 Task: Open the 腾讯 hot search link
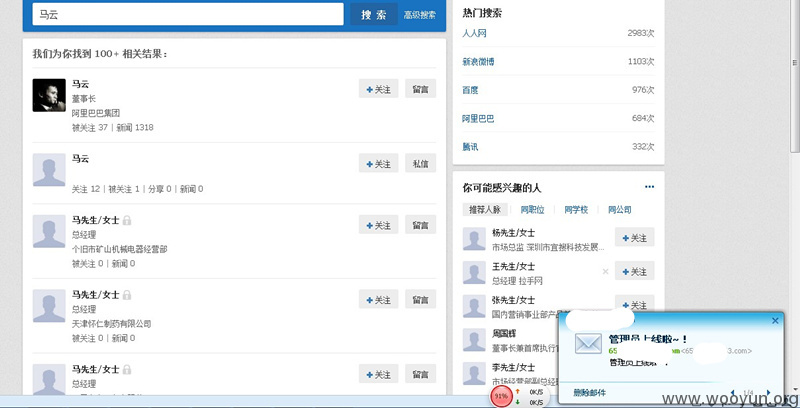point(470,147)
